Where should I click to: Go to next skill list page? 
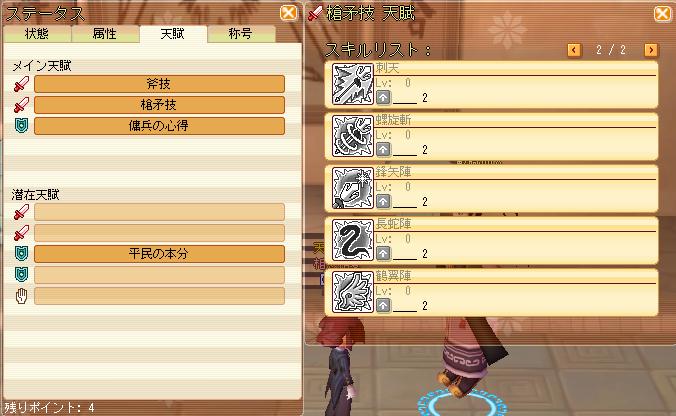pos(651,50)
